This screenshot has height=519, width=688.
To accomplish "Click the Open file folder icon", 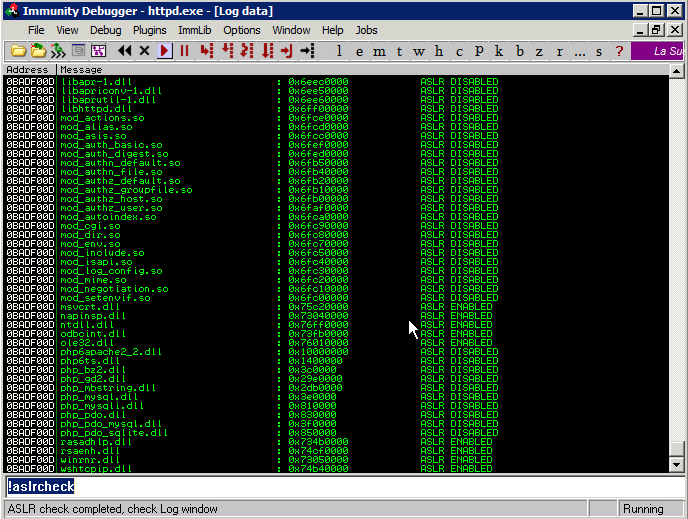I will pyautogui.click(x=18, y=51).
